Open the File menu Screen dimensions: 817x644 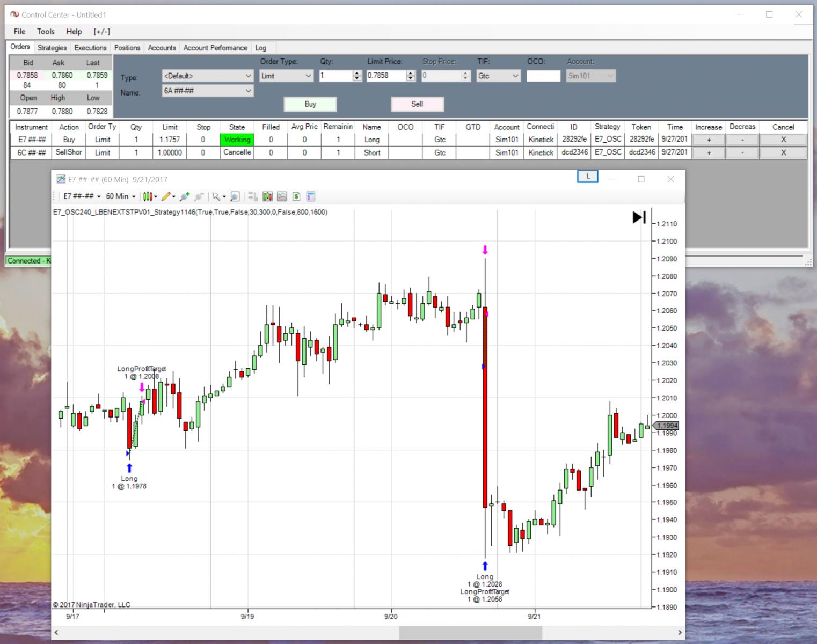tap(20, 32)
